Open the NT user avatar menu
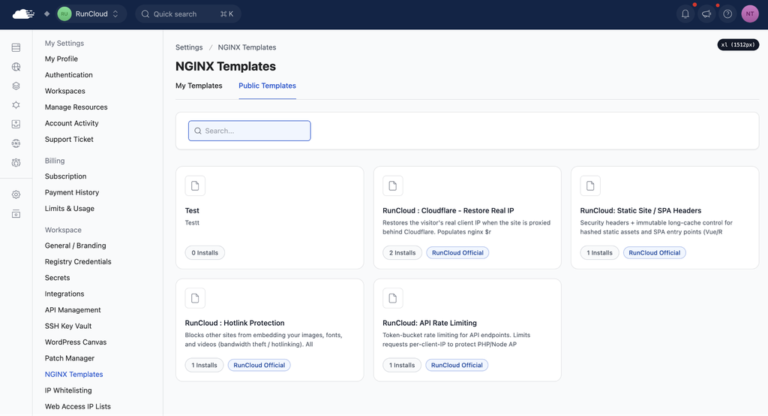 click(749, 14)
